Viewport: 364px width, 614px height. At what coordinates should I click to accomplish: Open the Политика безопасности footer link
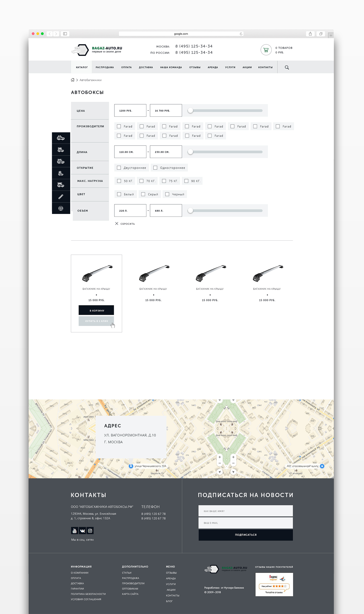[88, 594]
